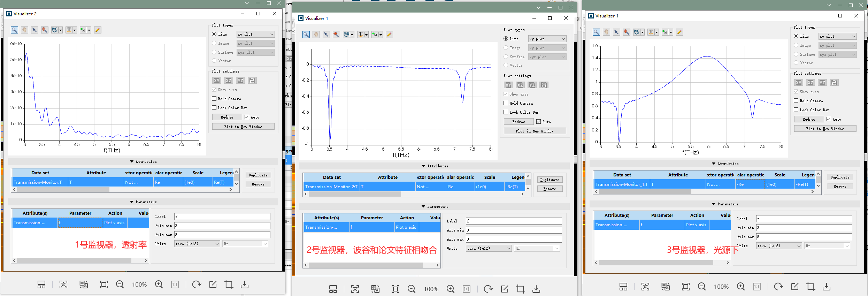Screen dimensions: 868x296
Task: Rotate the image in viewer under Visualizer 2
Action: [197, 284]
